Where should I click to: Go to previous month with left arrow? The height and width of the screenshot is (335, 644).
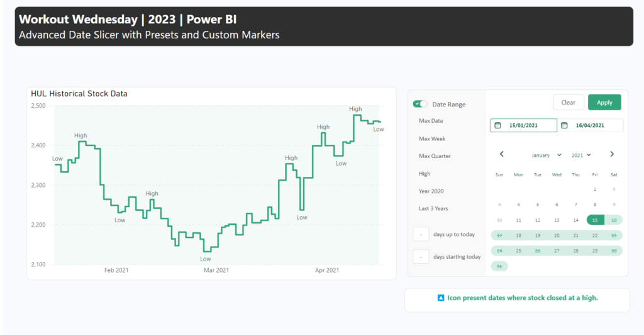click(x=501, y=154)
